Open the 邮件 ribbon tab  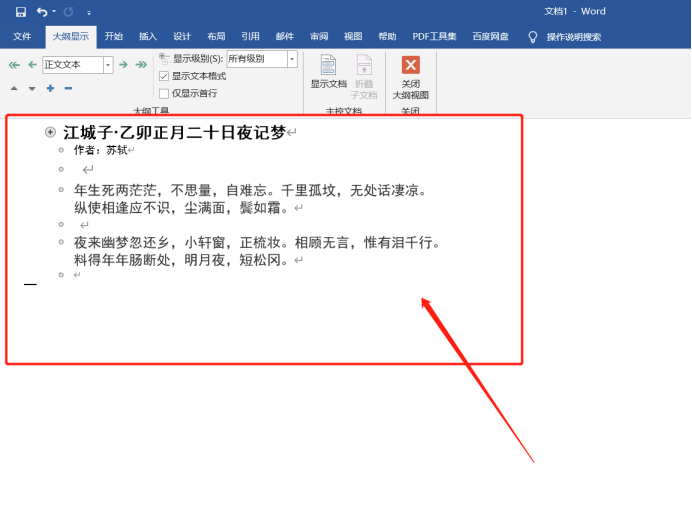point(285,36)
